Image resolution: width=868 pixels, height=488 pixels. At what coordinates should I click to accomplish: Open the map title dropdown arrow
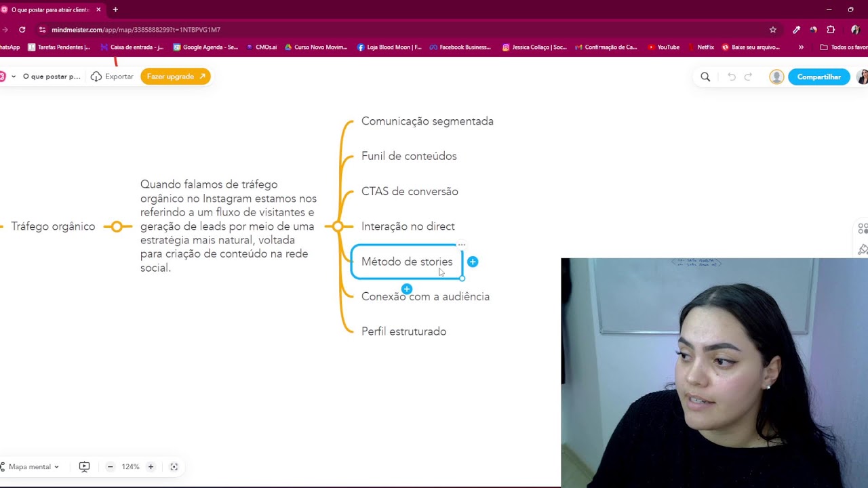point(14,77)
